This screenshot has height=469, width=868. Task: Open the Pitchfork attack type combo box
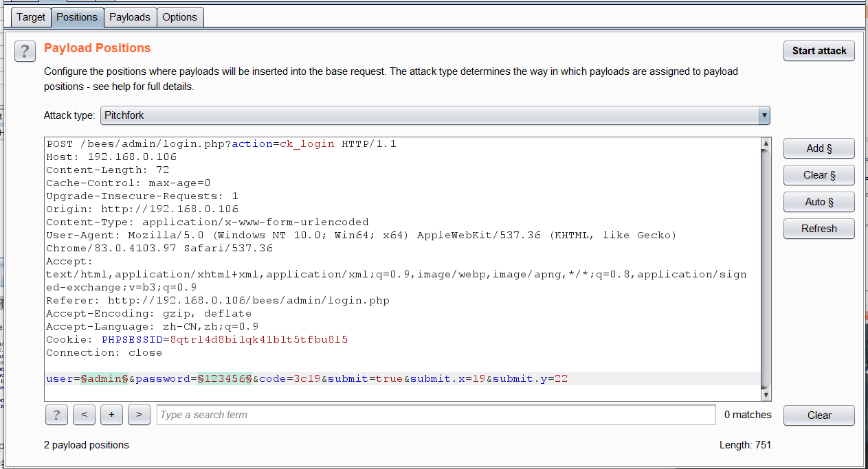(x=435, y=115)
